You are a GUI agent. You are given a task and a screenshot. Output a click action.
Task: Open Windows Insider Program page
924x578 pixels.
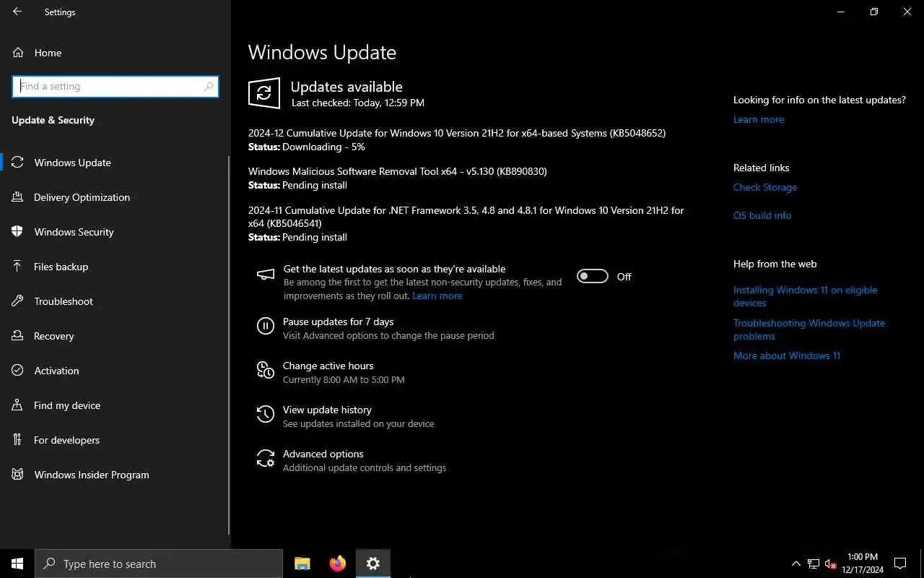[114, 475]
